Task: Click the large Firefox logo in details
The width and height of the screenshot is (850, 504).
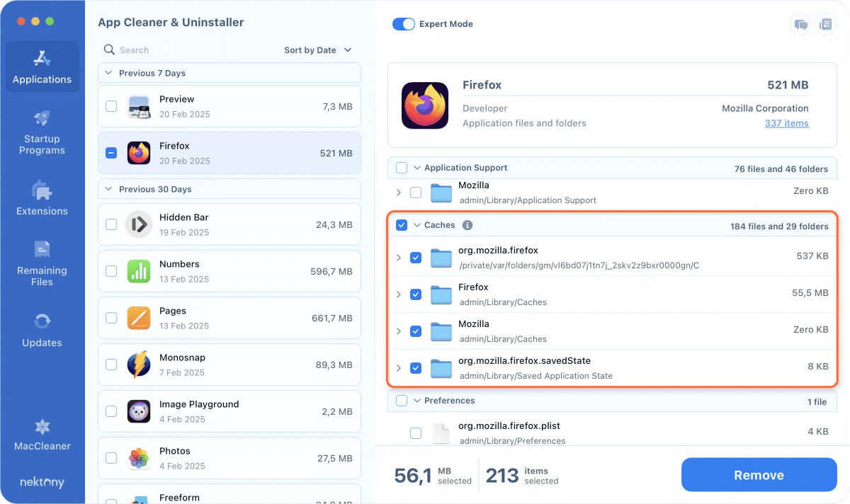Action: coord(425,105)
